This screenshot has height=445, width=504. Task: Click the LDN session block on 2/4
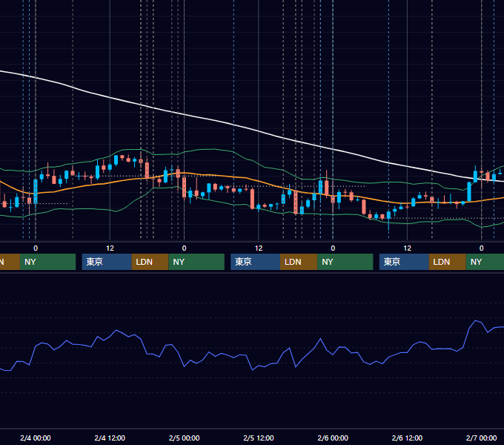pyautogui.click(x=150, y=262)
